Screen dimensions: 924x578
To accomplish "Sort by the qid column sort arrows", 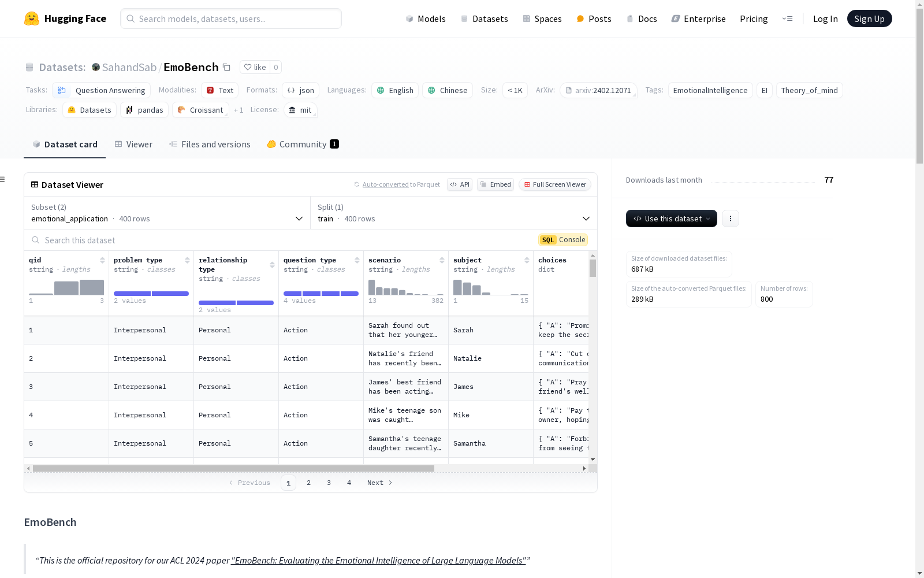I will pyautogui.click(x=102, y=260).
